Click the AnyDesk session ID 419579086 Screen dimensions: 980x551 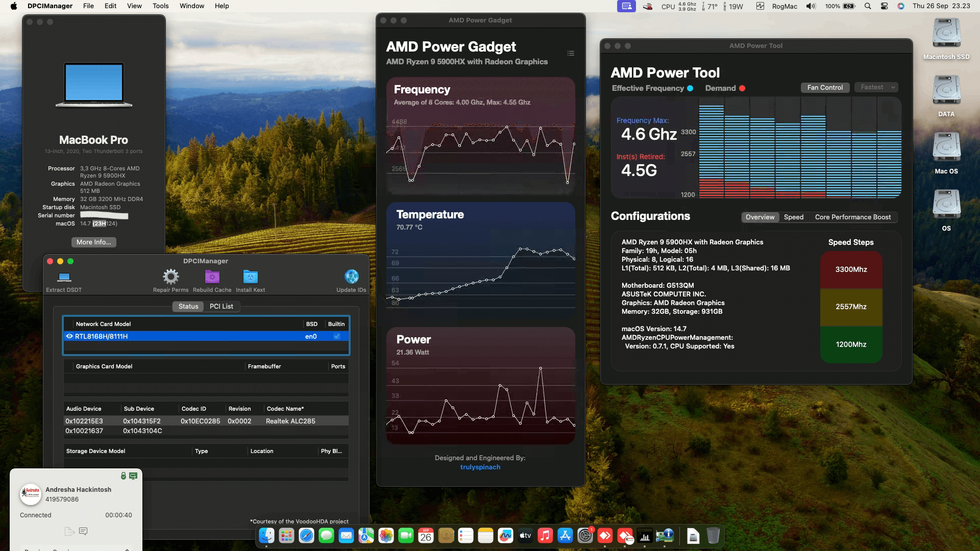62,499
